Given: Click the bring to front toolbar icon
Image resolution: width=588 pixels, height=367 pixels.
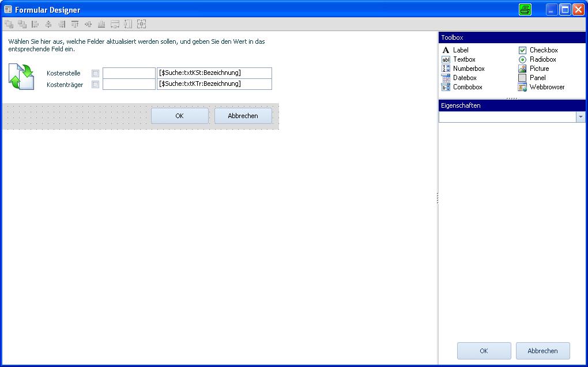Looking at the screenshot, I should (x=9, y=24).
